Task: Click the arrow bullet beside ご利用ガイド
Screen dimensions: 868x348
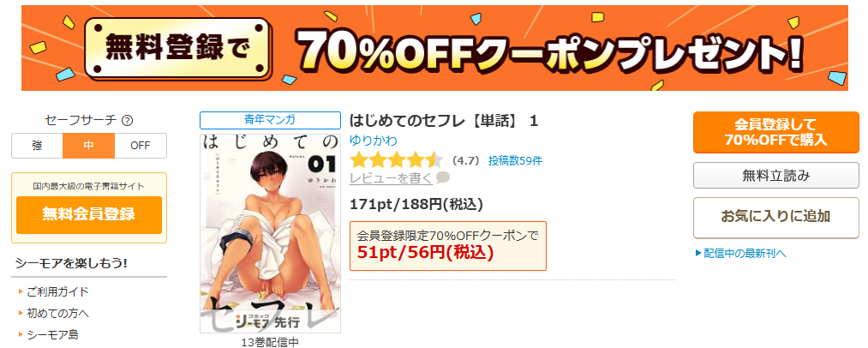Action: 21,291
